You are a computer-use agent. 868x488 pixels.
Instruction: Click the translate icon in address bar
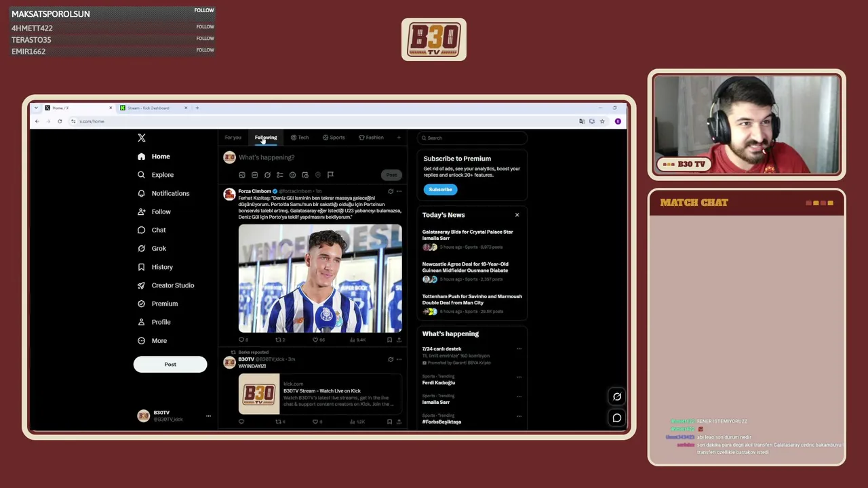point(581,121)
